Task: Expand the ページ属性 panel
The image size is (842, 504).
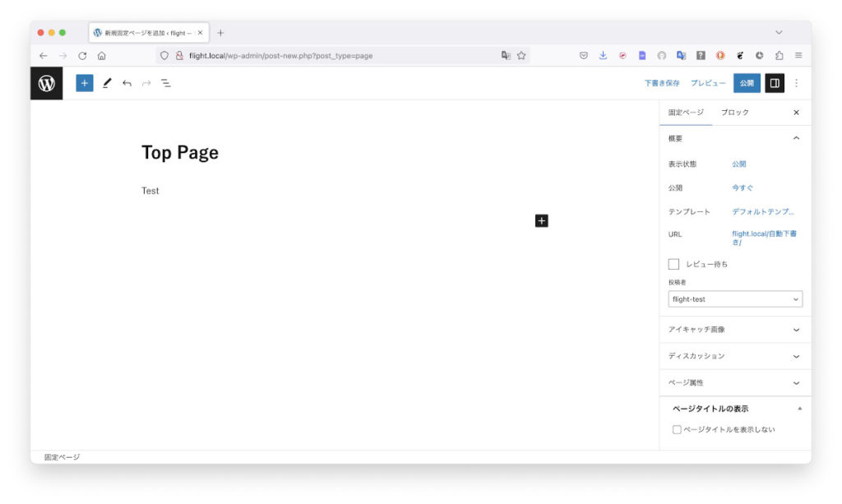Action: (x=735, y=382)
